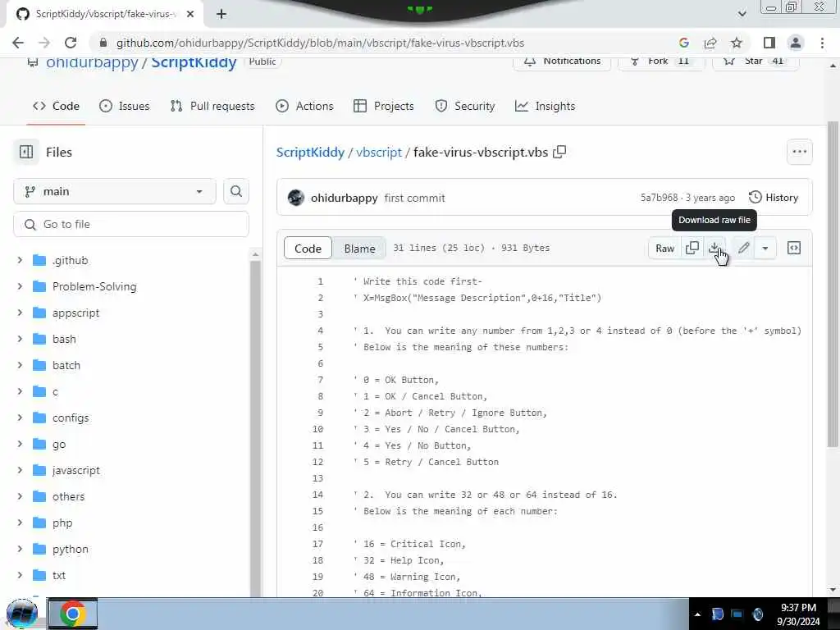Open the Security tab
Image resolution: width=840 pixels, height=630 pixels.
coord(465,106)
